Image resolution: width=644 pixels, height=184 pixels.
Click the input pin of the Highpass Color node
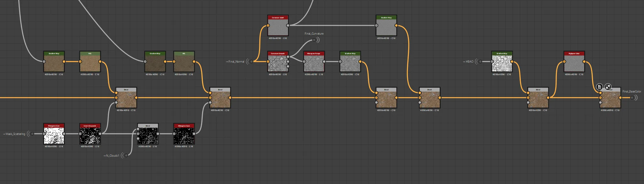click(x=564, y=62)
